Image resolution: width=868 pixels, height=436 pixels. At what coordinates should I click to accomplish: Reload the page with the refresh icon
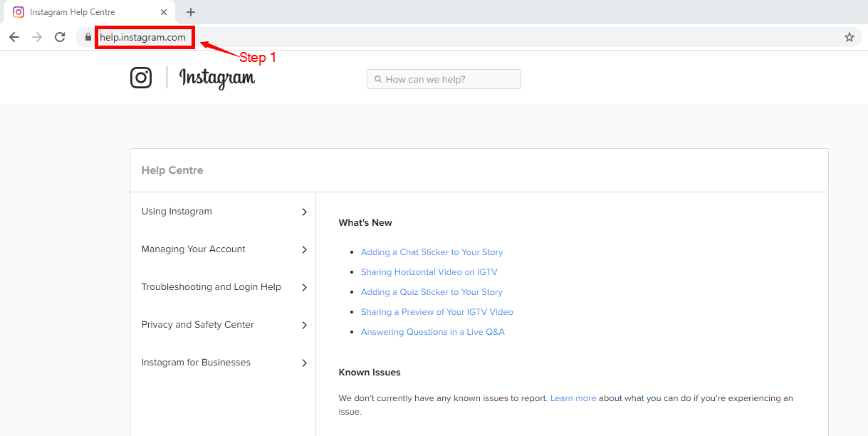(60, 37)
